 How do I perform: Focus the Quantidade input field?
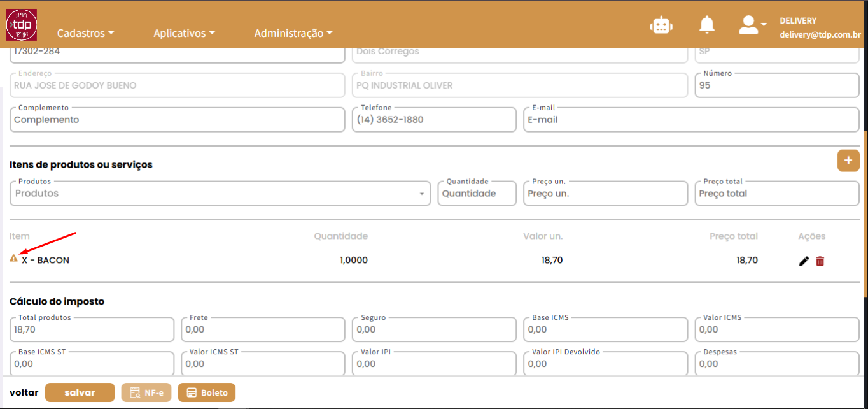point(477,194)
